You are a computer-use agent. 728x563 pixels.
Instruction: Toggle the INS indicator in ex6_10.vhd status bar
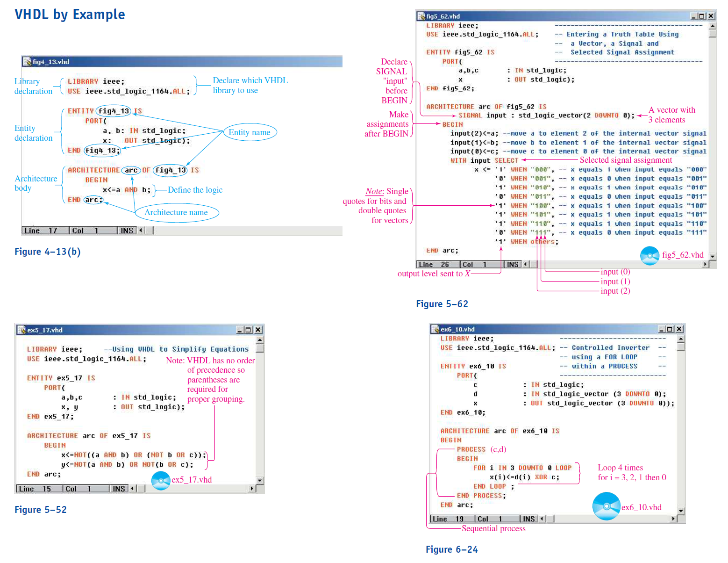528,519
